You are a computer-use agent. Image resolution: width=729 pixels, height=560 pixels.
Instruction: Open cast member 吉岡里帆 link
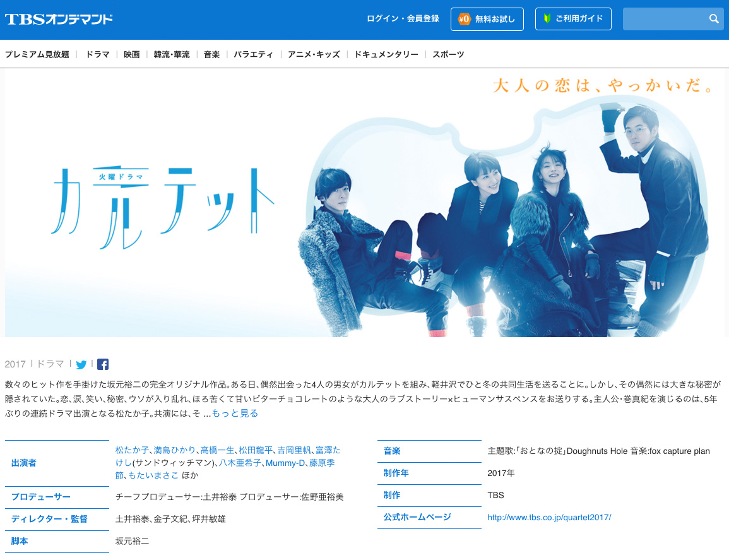click(294, 450)
